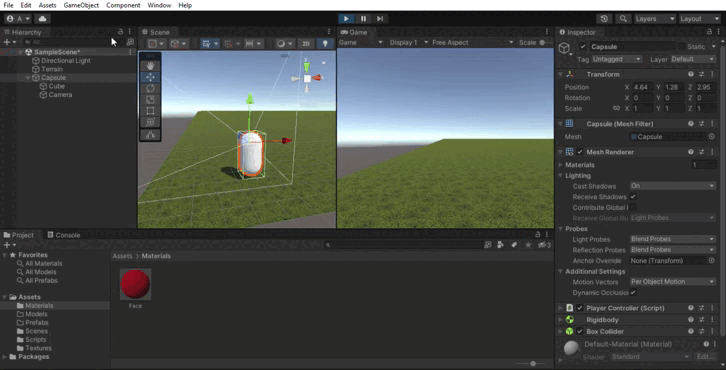Viewport: 726px width, 370px height.
Task: Select the Hand view tool in Scene
Action: click(x=150, y=66)
